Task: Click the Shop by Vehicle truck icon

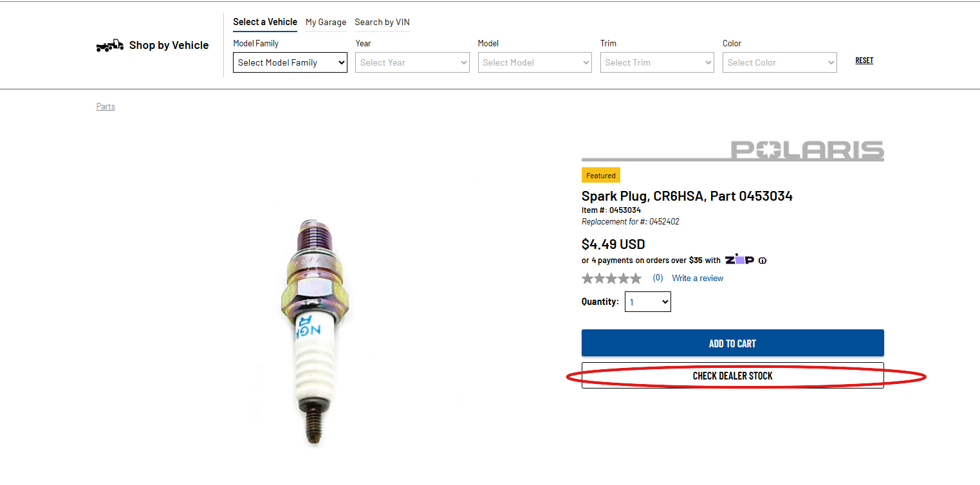Action: point(109,45)
